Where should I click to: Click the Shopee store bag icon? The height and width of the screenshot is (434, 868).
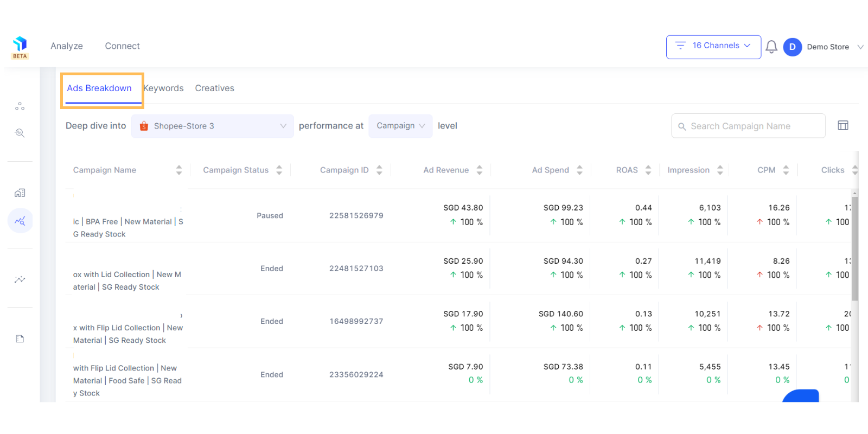[144, 126]
